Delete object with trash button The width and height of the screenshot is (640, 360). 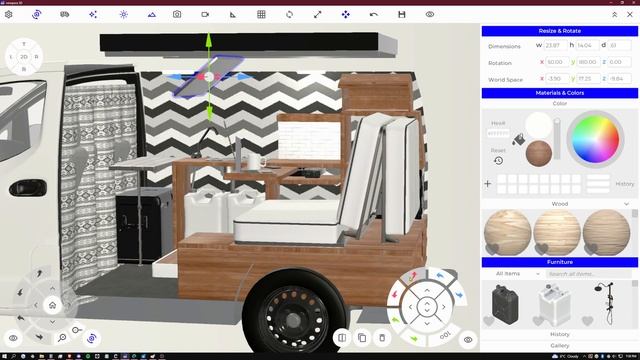click(382, 338)
